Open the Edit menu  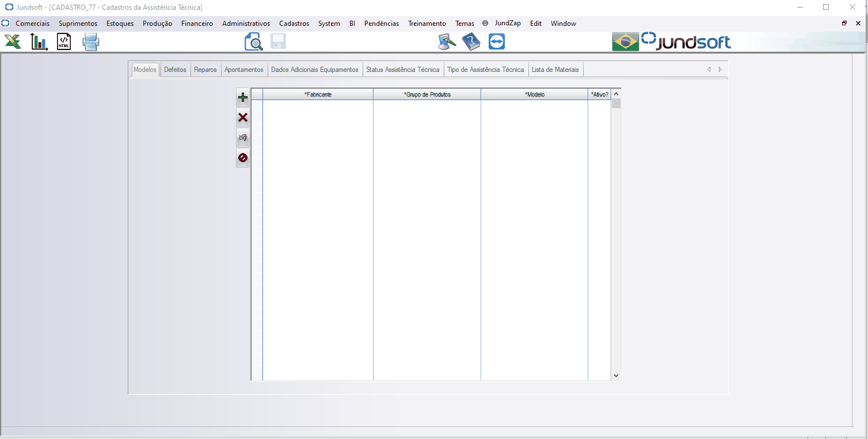pyautogui.click(x=536, y=24)
